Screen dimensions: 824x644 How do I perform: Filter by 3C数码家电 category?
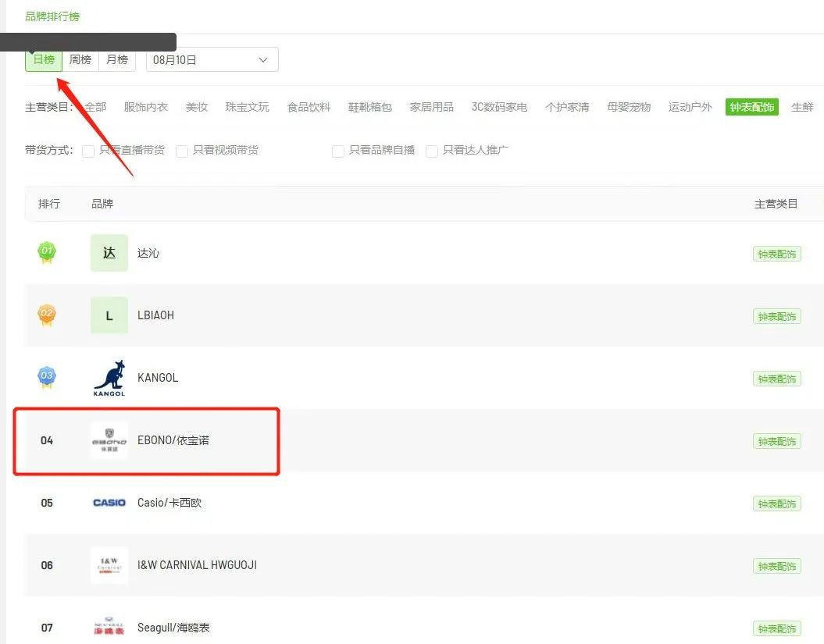click(x=499, y=107)
